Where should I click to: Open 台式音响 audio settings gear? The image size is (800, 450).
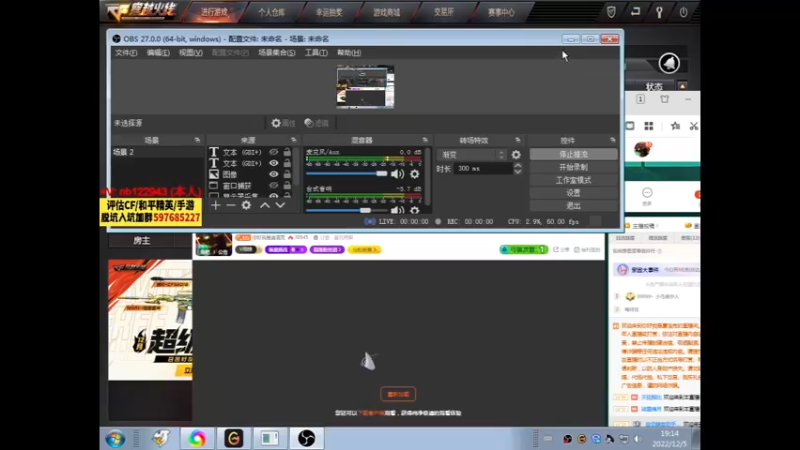click(x=414, y=210)
